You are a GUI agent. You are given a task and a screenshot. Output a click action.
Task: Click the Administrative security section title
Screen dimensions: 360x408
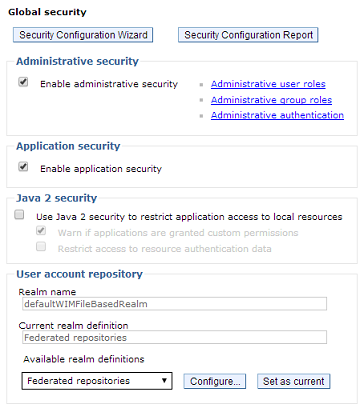[x=77, y=61]
